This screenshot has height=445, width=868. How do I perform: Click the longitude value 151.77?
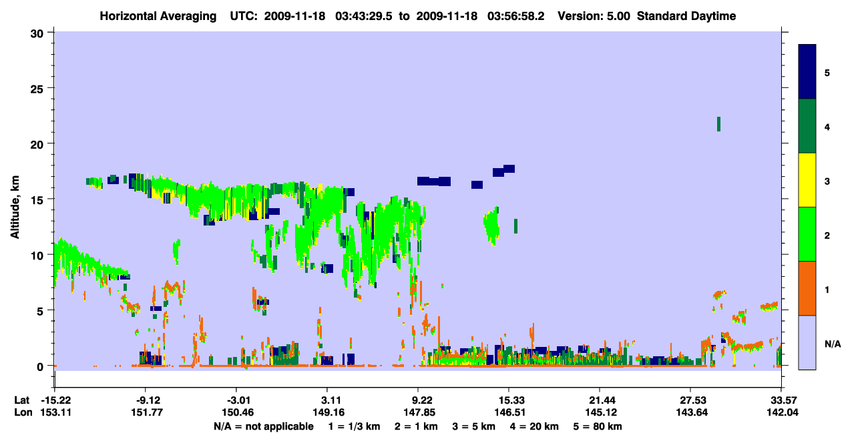(146, 412)
